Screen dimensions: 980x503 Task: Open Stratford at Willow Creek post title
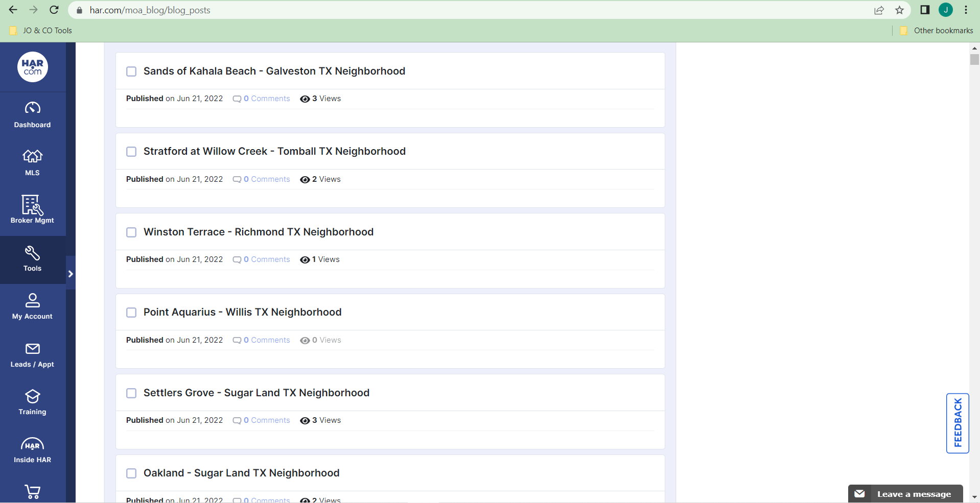(274, 151)
